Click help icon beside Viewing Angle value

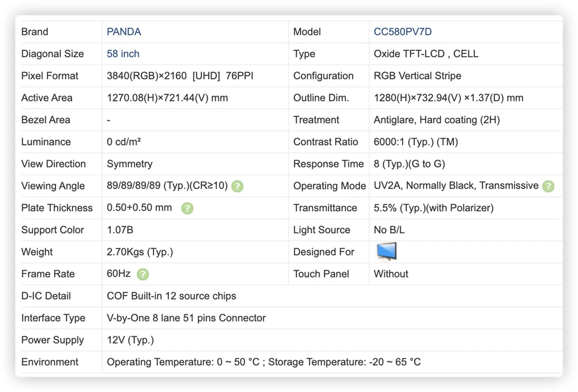[x=238, y=186]
